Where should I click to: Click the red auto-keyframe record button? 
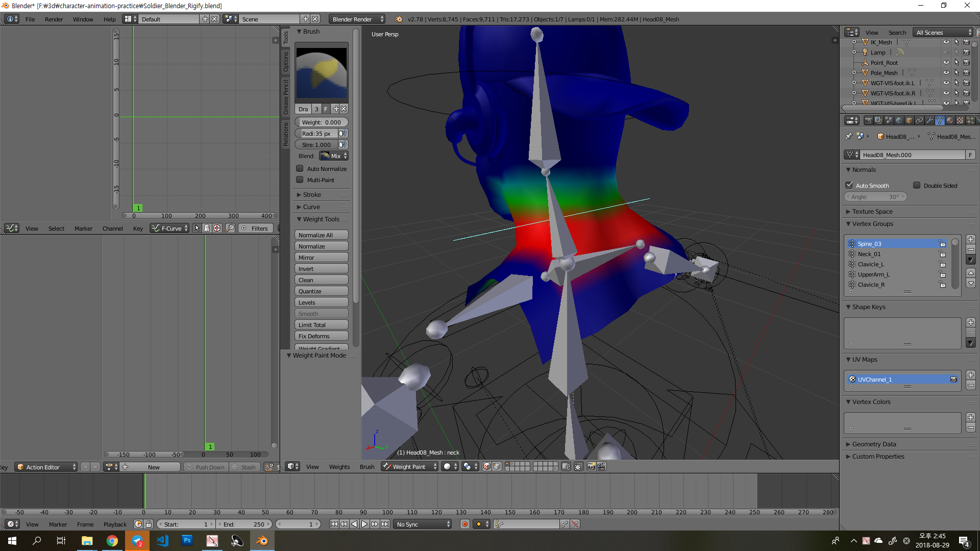pyautogui.click(x=465, y=524)
